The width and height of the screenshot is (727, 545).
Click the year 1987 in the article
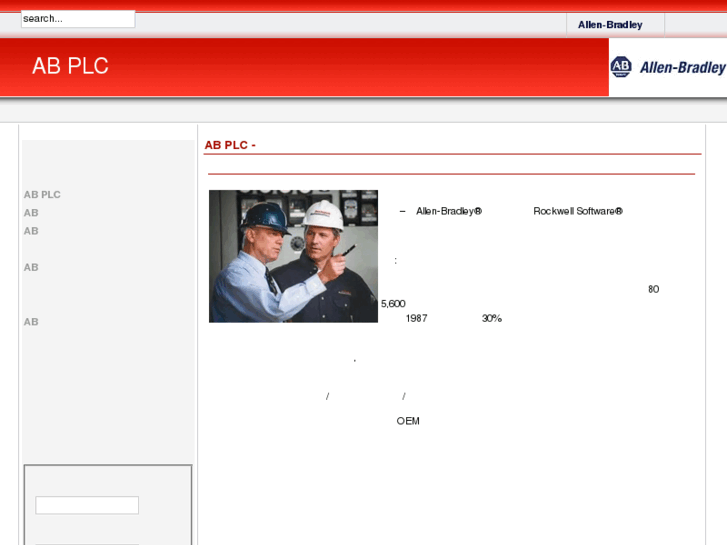point(416,319)
